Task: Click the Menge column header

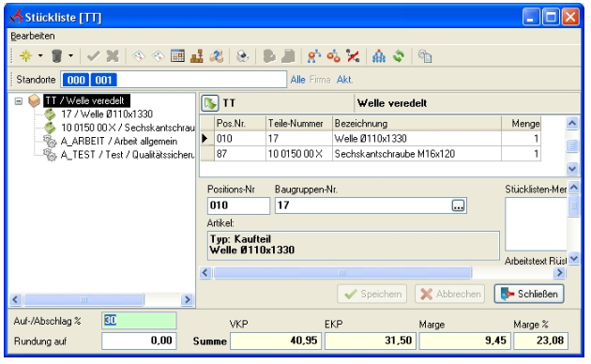Action: (522, 124)
